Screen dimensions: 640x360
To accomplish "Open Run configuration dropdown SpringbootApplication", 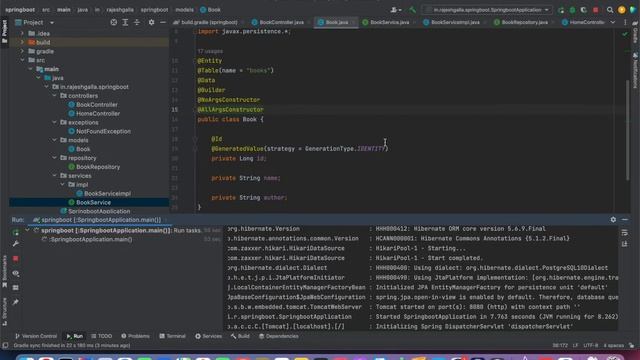I will tap(488, 10).
